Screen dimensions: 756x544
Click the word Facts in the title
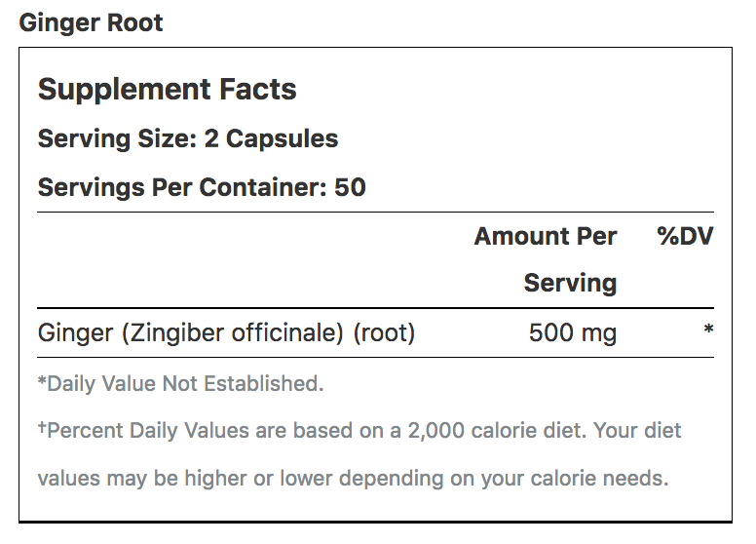tap(257, 90)
